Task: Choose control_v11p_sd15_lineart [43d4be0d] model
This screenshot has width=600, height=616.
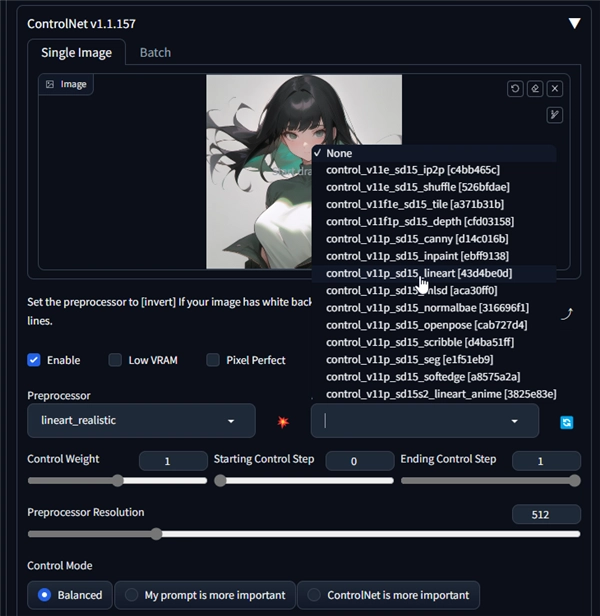Action: [x=434, y=273]
